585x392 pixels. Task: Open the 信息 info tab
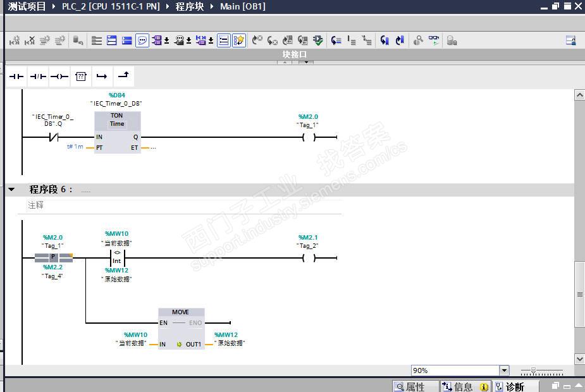pos(465,387)
